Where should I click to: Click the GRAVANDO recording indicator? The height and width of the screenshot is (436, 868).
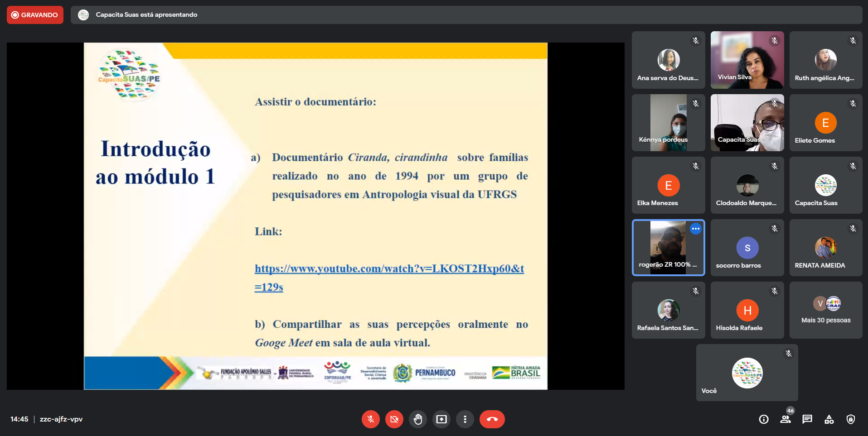[x=35, y=15]
